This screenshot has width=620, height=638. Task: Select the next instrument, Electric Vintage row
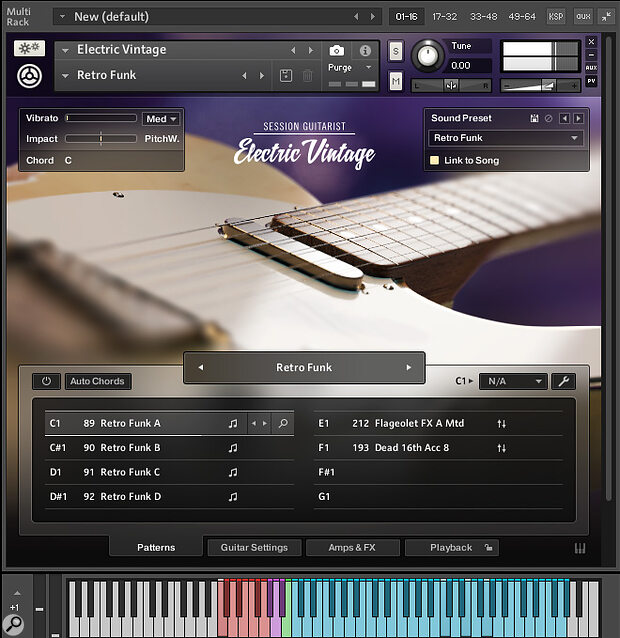[x=311, y=50]
